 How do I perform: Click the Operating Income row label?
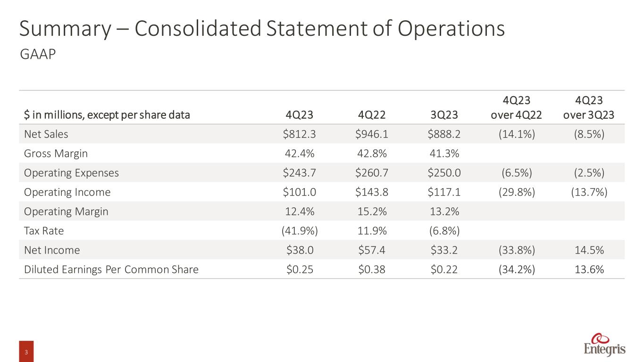[x=67, y=192]
